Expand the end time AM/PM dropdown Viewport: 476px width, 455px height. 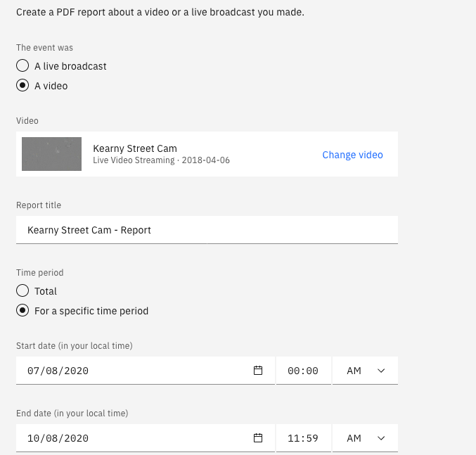click(365, 438)
